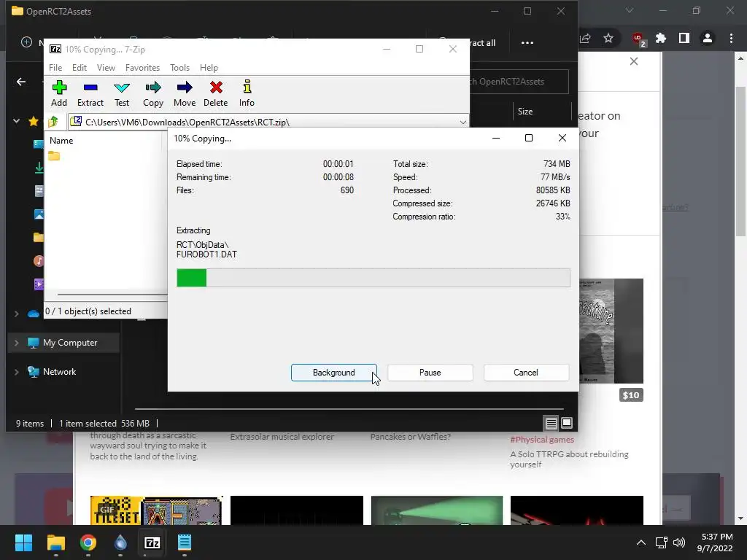Expand My Computer in Explorer sidebar

16,343
